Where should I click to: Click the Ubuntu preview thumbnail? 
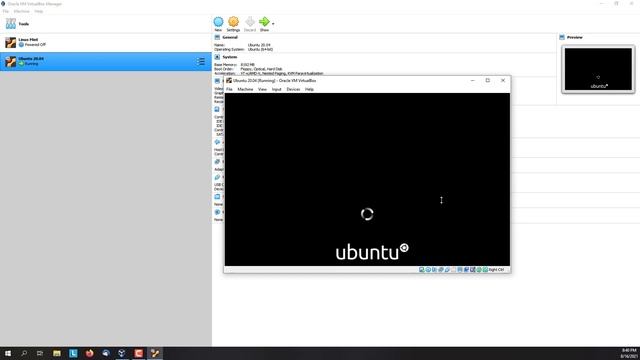coord(598,69)
